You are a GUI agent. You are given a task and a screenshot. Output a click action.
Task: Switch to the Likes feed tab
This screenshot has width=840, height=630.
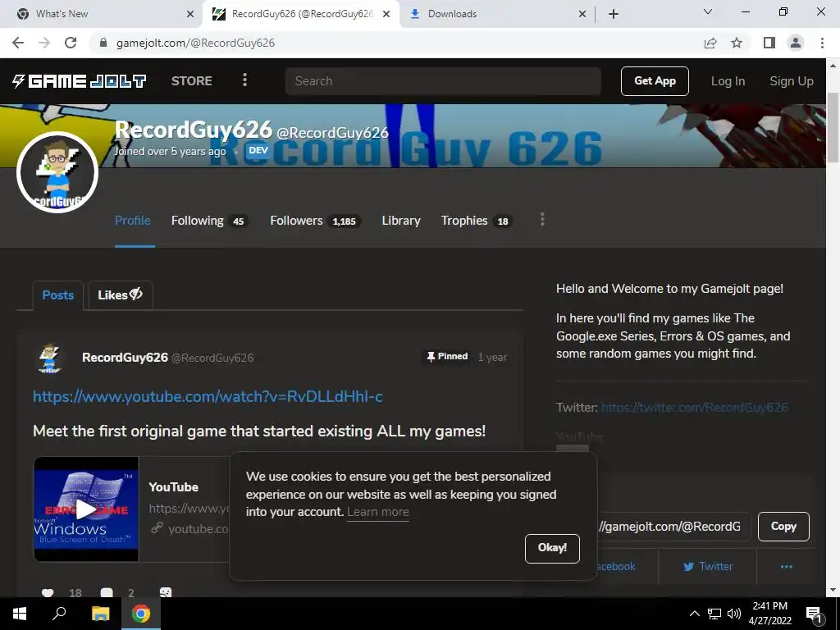(x=121, y=295)
